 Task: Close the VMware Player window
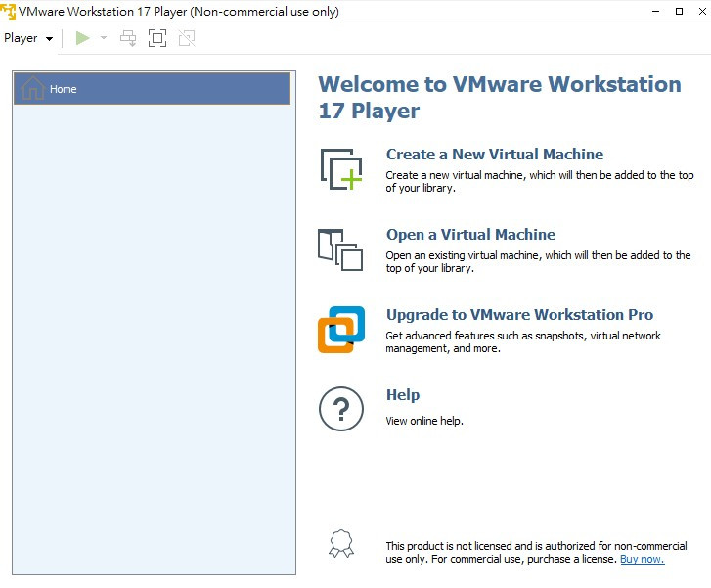(702, 12)
